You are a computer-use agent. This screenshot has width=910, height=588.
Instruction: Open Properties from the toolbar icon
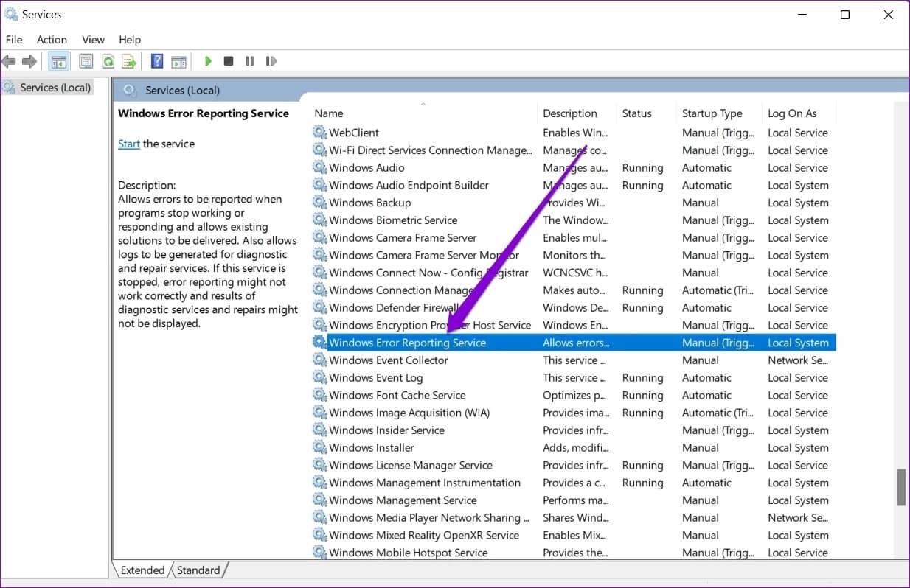point(86,61)
